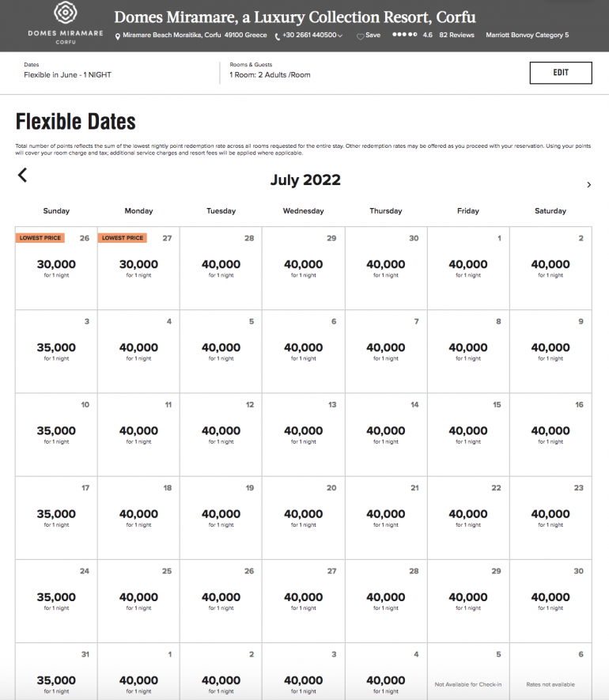The width and height of the screenshot is (609, 700).
Task: Click the heart Save icon
Action: point(361,36)
